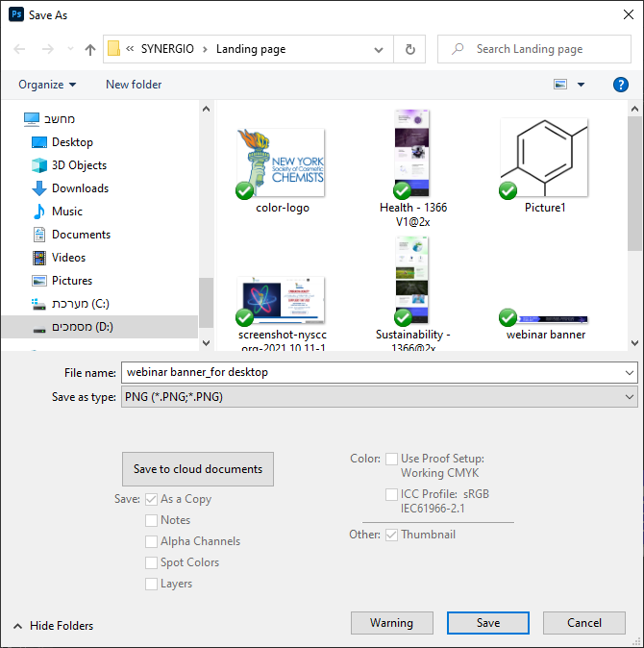Close the Save As dialog
644x648 pixels.
[629, 14]
